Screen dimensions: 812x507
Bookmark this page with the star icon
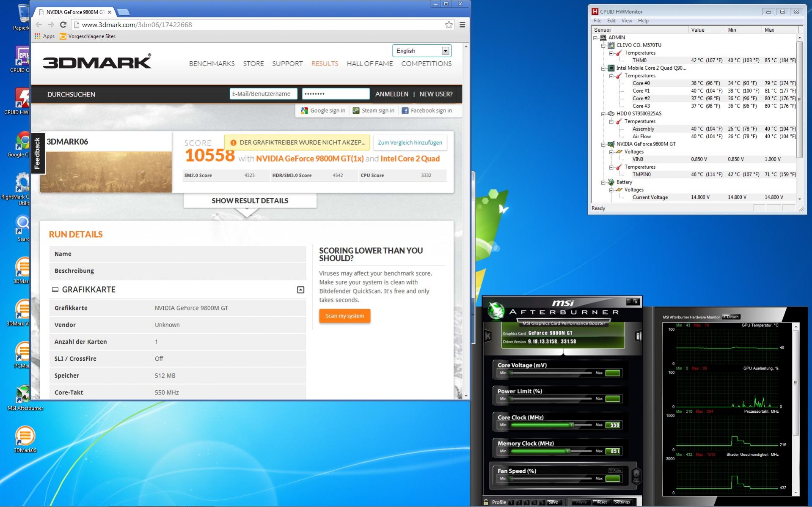[x=449, y=25]
